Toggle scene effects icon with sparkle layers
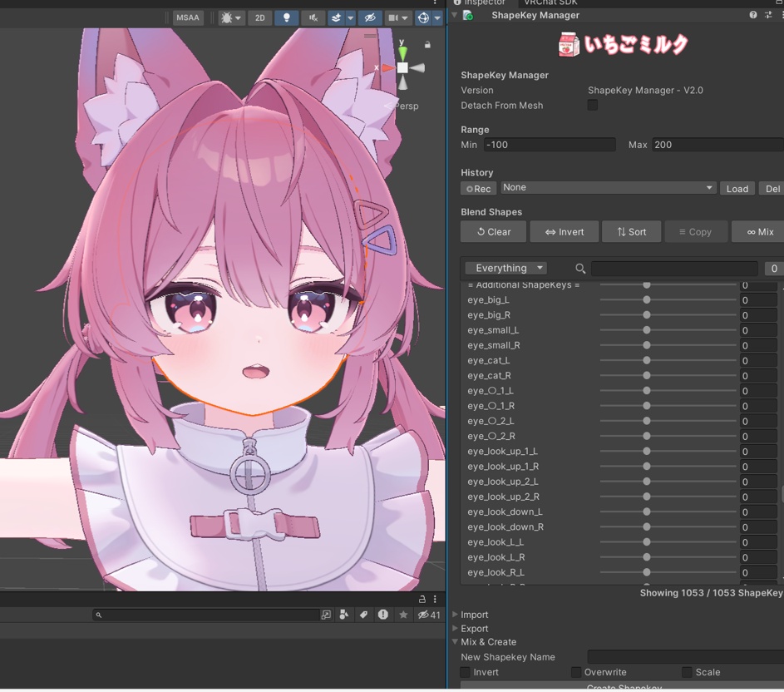The width and height of the screenshot is (784, 692). point(337,18)
